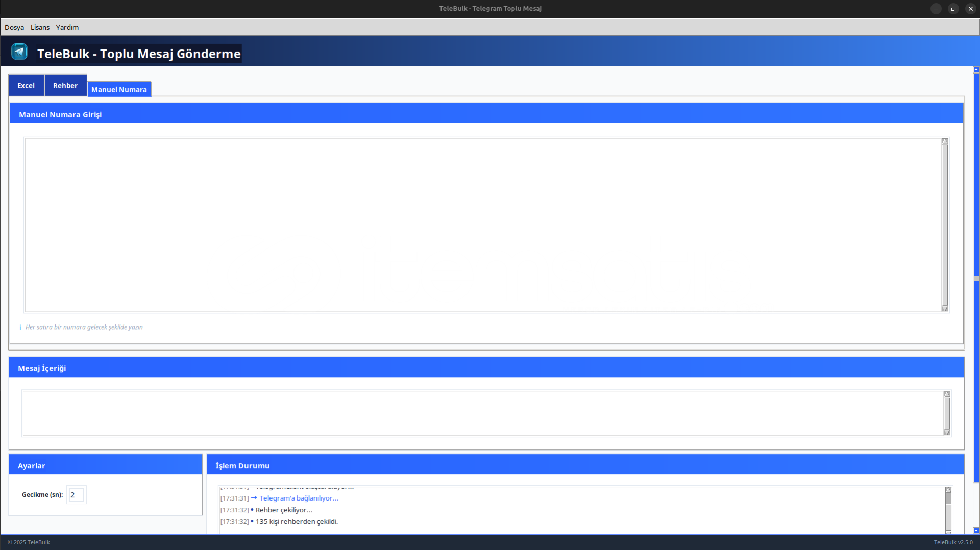The width and height of the screenshot is (980, 550).
Task: Click log line 'Rehber çekiliyor...'
Action: pyautogui.click(x=284, y=510)
